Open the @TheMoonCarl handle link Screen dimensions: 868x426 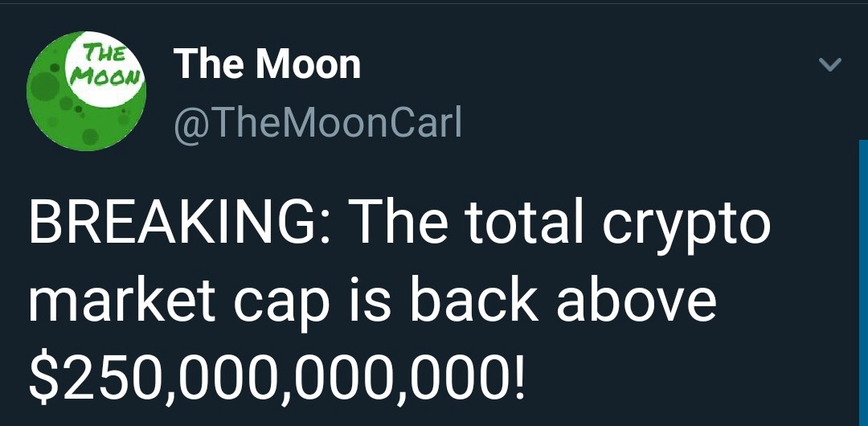(317, 123)
